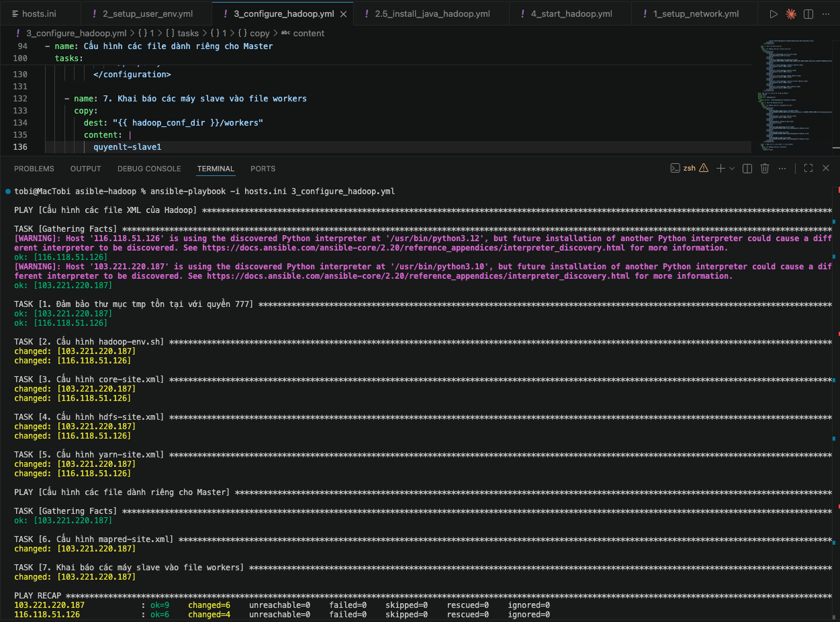Split the editor to the right
This screenshot has height=622, width=840.
tap(808, 13)
